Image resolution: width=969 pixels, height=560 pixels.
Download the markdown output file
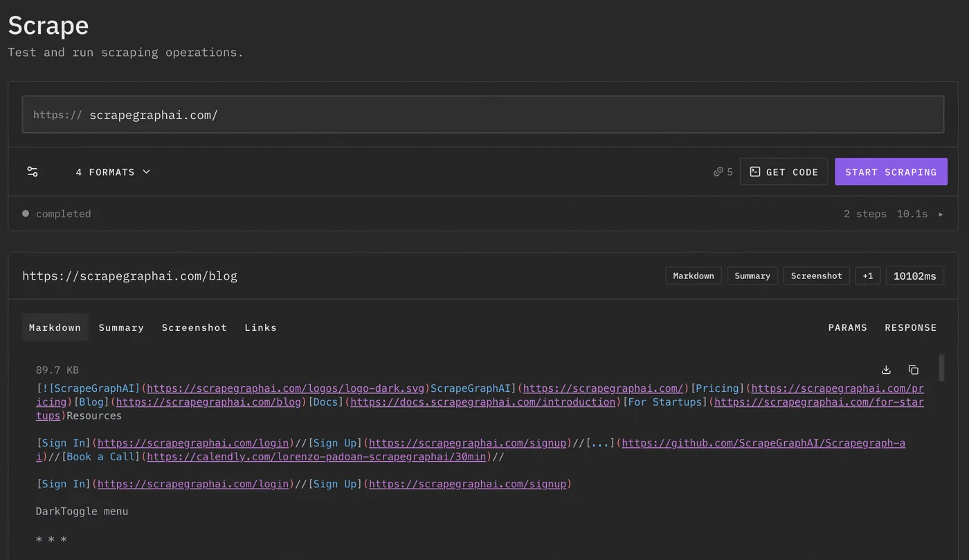(x=886, y=370)
